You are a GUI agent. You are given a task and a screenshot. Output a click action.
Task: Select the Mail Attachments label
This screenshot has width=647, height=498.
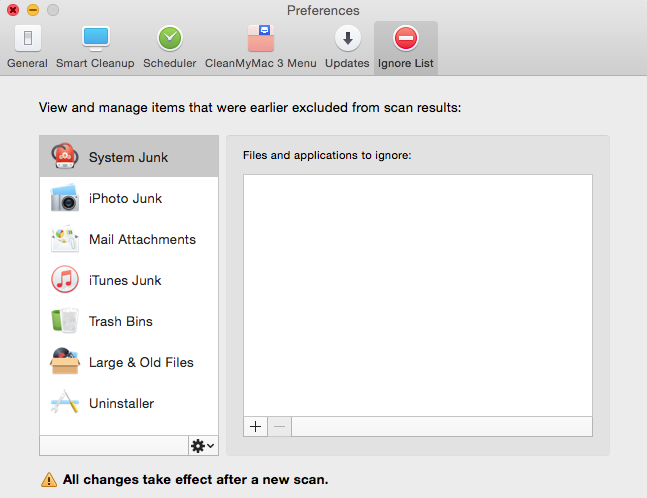coord(142,239)
